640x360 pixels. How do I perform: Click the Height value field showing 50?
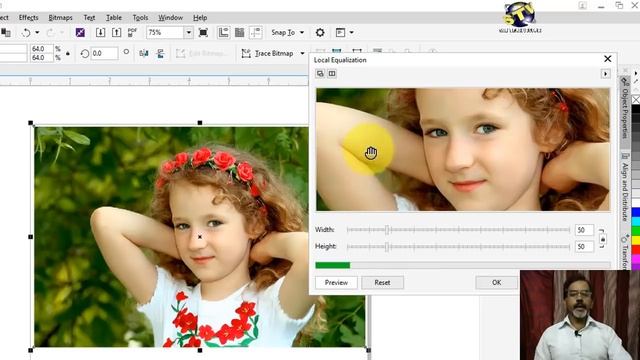click(584, 247)
